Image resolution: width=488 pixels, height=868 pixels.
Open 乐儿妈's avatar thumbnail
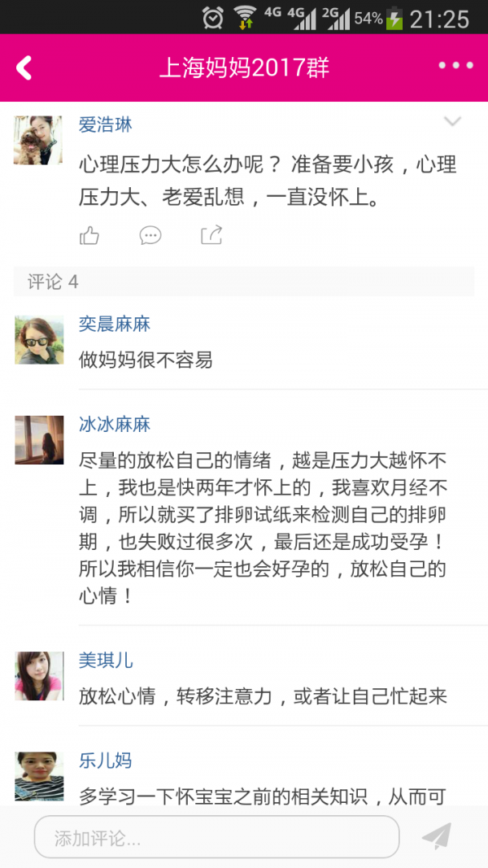pyautogui.click(x=38, y=775)
